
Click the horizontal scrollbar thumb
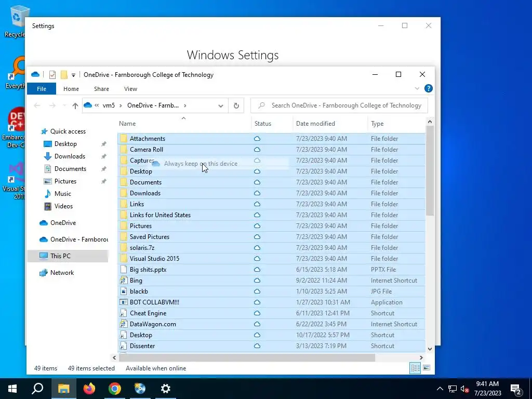[247, 357]
